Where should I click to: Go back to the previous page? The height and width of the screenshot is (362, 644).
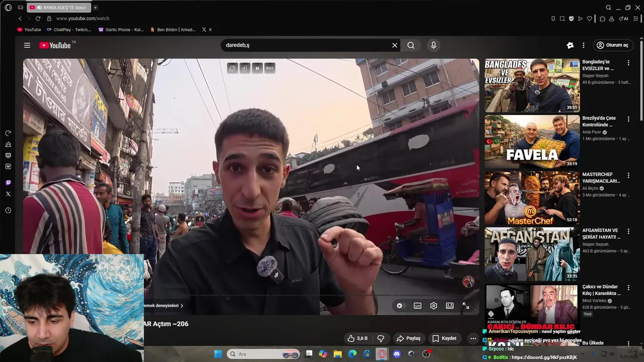pyautogui.click(x=20, y=19)
